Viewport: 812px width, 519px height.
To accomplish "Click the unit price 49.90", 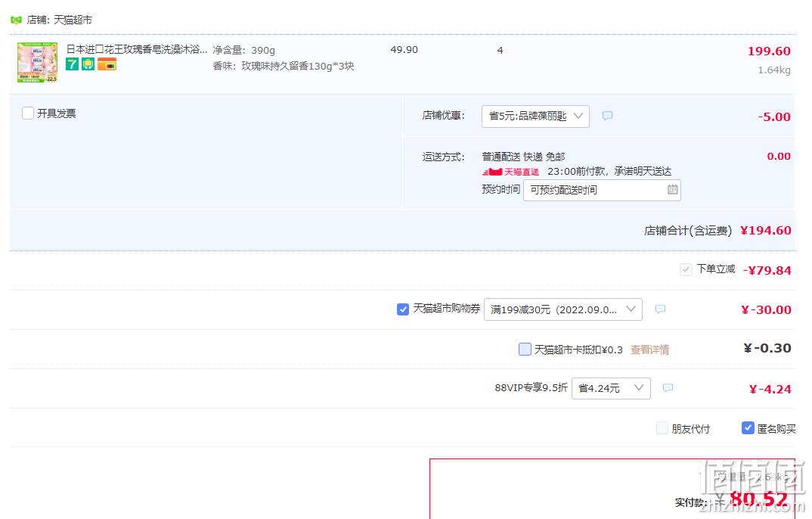I will pos(404,50).
